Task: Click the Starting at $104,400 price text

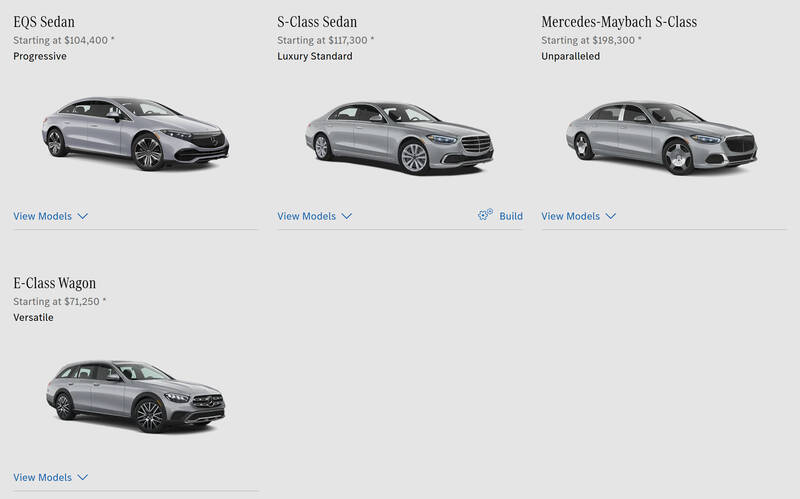Action: click(x=64, y=40)
